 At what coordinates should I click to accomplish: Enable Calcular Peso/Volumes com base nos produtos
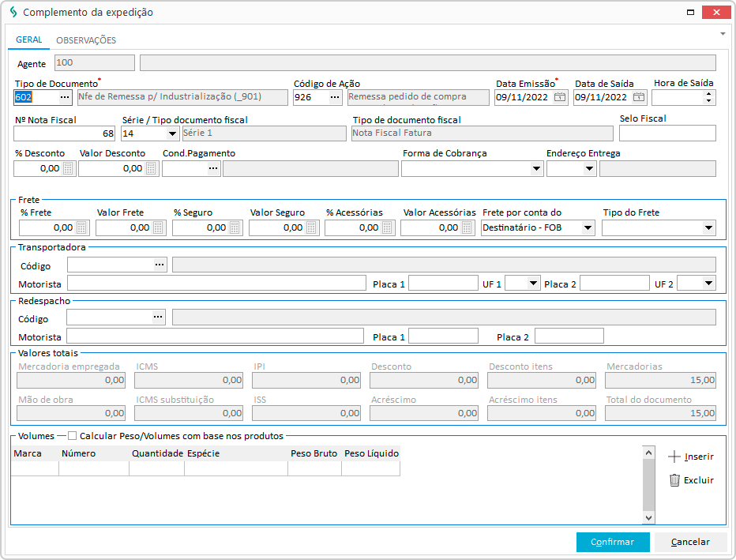(73, 436)
